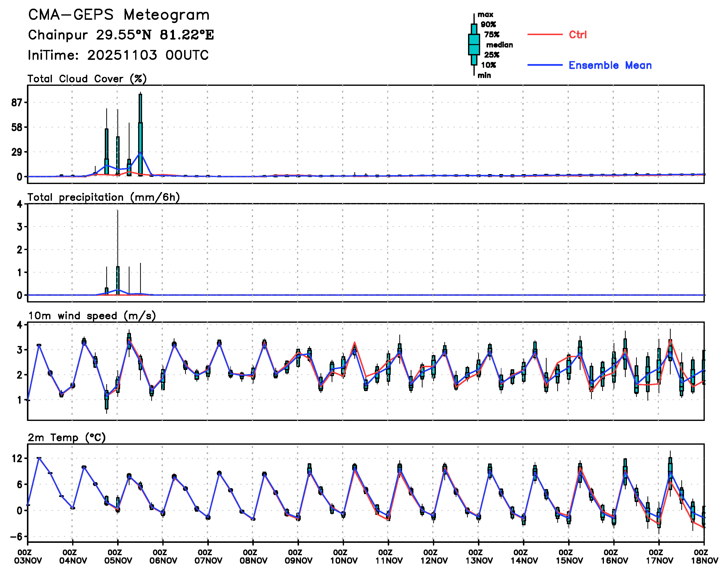The width and height of the screenshot is (728, 574).
Task: Click the tallest cloud cover box bar
Action: [x=140, y=135]
